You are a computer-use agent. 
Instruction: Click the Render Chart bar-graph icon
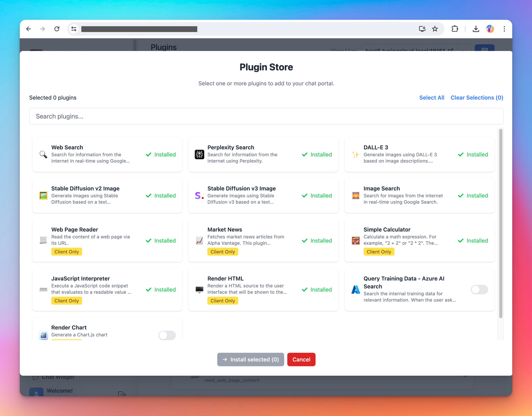(x=43, y=335)
